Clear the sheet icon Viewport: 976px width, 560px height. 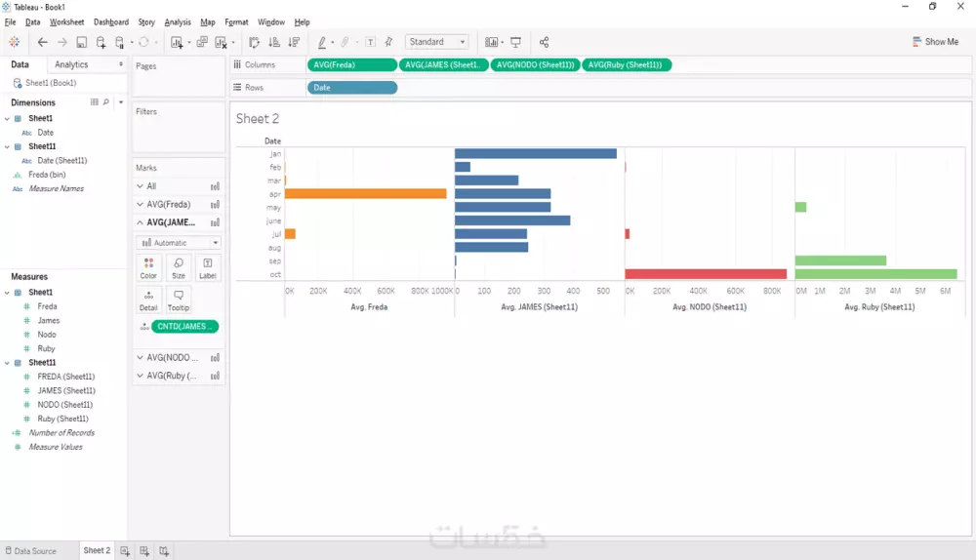221,42
